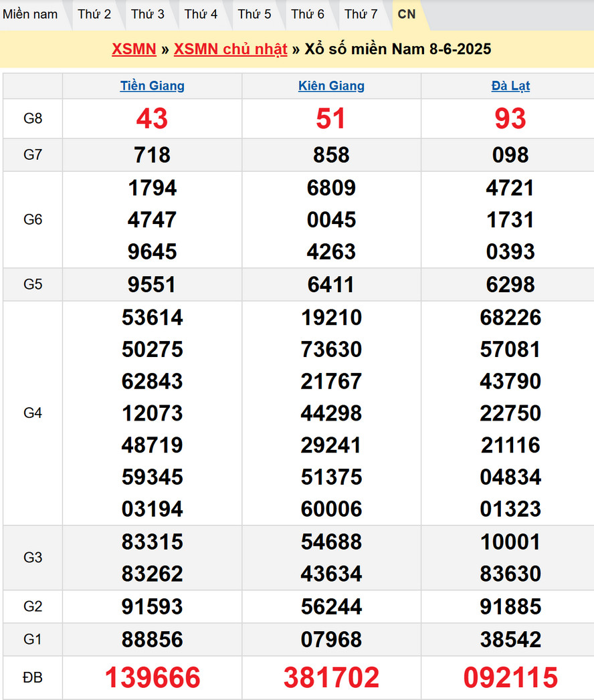The width and height of the screenshot is (594, 700).
Task: Select the Thứ 3 tab
Action: 148,14
